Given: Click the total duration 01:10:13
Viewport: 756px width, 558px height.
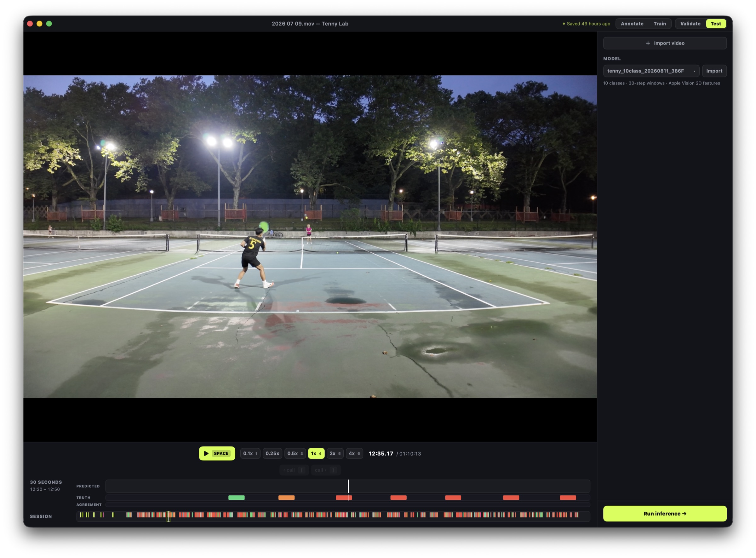Looking at the screenshot, I should (x=410, y=454).
